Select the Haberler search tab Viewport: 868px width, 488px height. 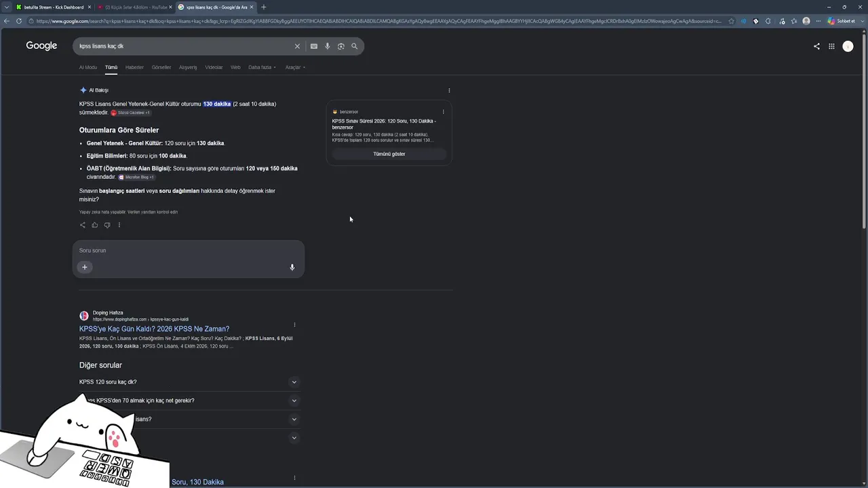click(134, 67)
